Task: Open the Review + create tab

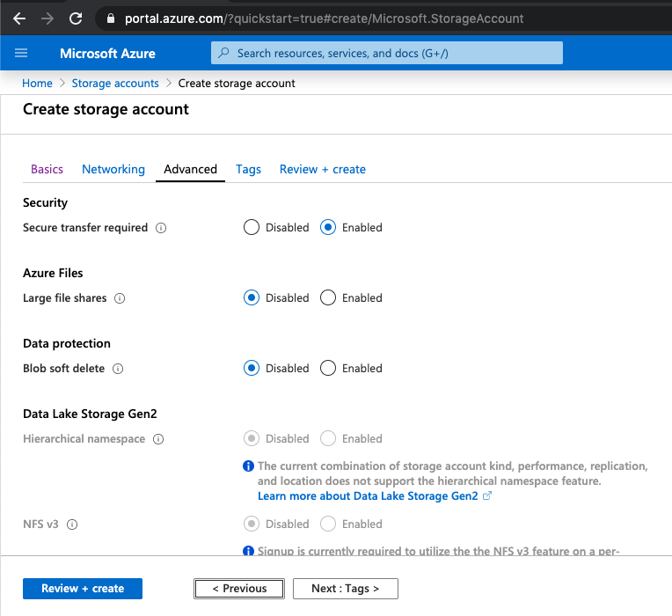Action: click(322, 169)
